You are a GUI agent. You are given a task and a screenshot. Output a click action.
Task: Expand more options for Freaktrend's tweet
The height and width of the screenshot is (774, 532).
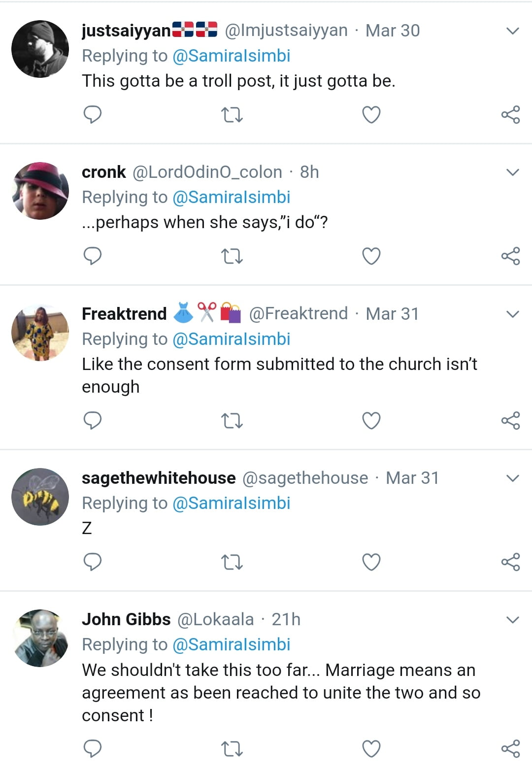click(513, 314)
